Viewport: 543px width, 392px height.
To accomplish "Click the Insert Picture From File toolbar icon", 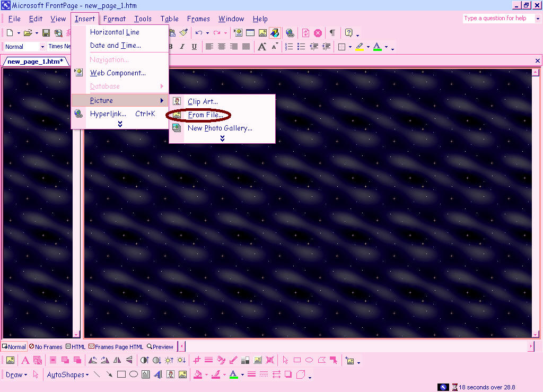I will point(262,32).
